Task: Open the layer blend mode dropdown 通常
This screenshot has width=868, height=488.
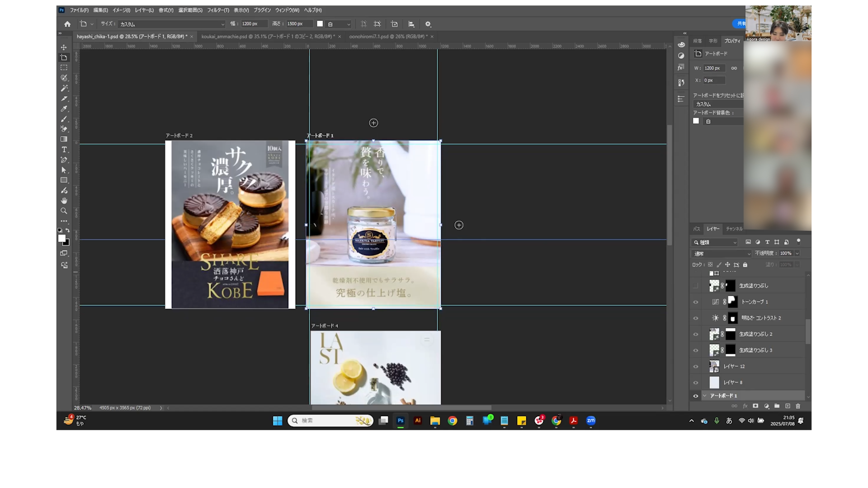Action: click(722, 253)
